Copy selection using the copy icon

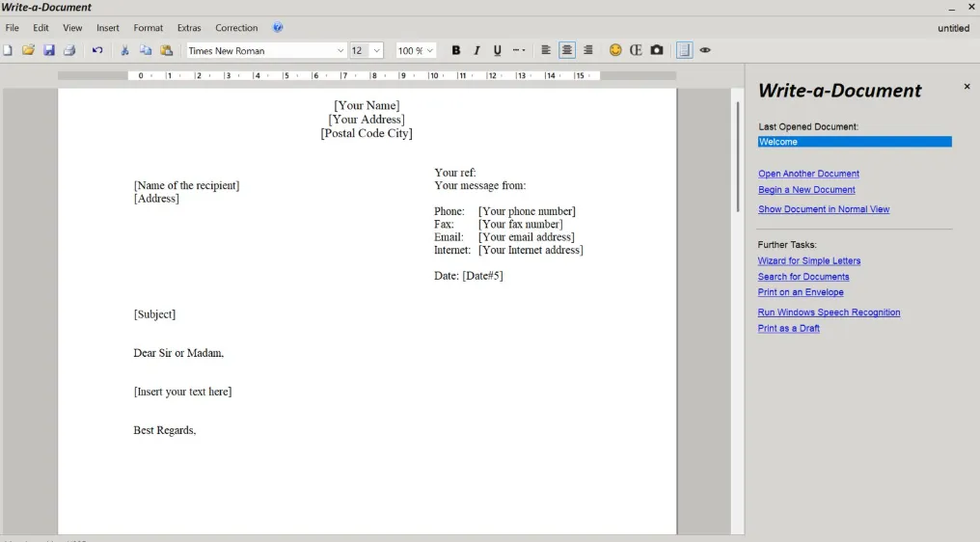click(145, 50)
